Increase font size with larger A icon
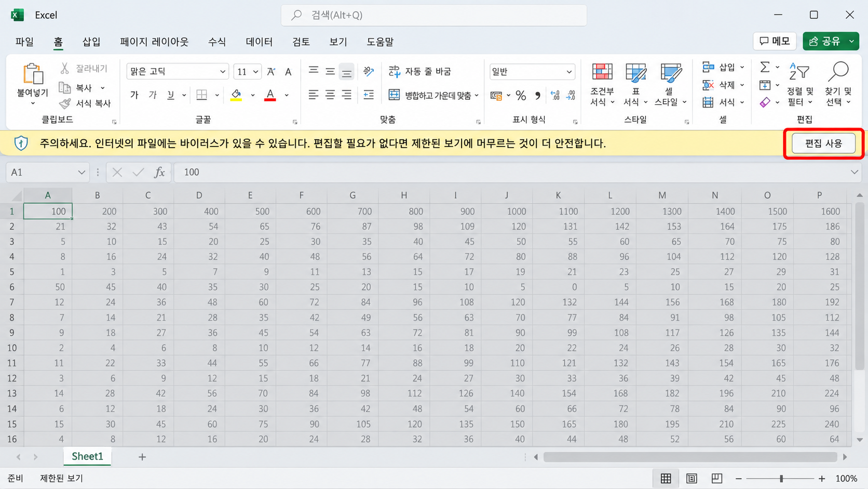 pyautogui.click(x=271, y=72)
